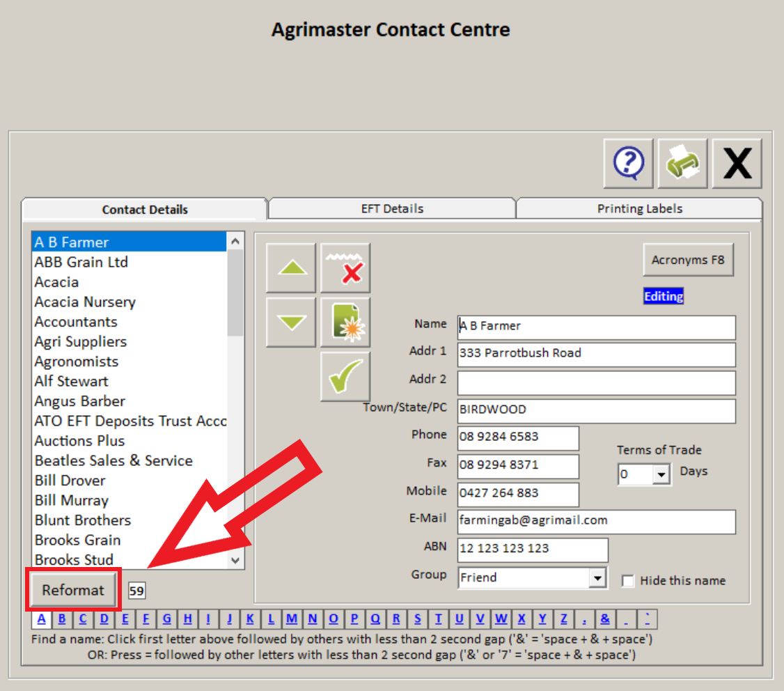This screenshot has width=784, height=691.
Task: Select 'Angus Barber' in the contact list
Action: coord(129,401)
